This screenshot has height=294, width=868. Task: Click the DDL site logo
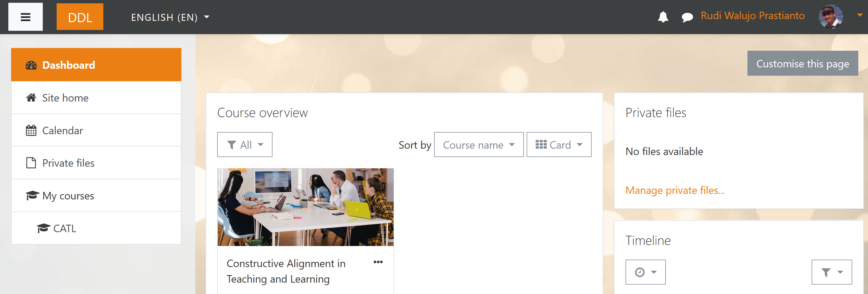coord(80,17)
